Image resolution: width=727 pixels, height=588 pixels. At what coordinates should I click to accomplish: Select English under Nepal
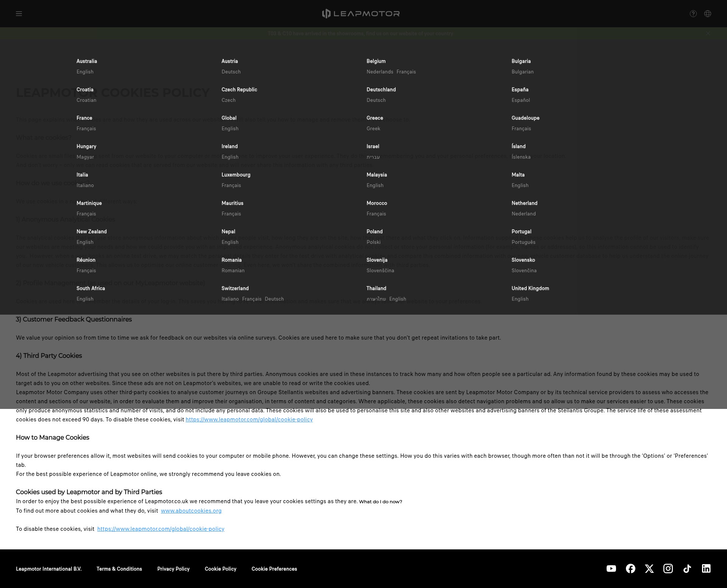coord(230,242)
